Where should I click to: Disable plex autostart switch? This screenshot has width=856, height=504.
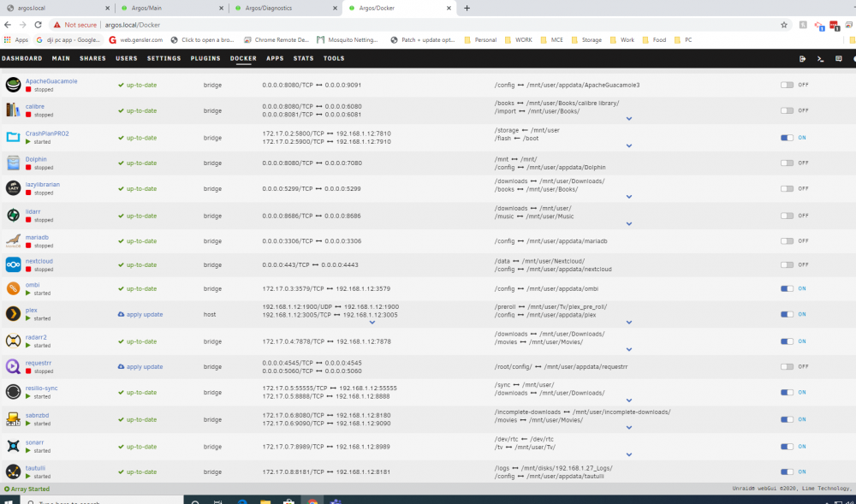click(787, 314)
